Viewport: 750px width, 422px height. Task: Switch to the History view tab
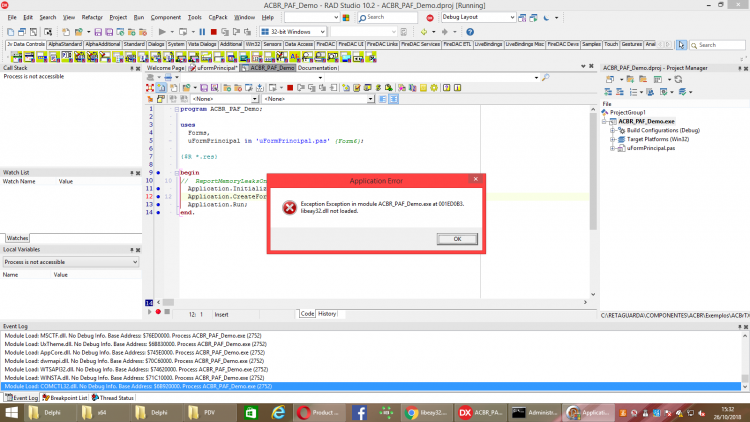click(327, 314)
